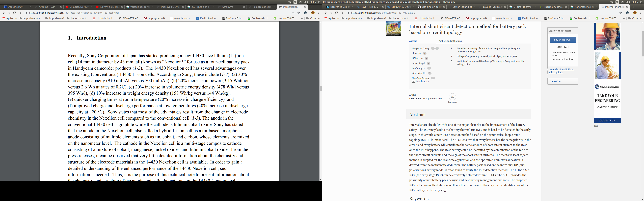Click the volume icon in top-right system tray

[628, 2]
